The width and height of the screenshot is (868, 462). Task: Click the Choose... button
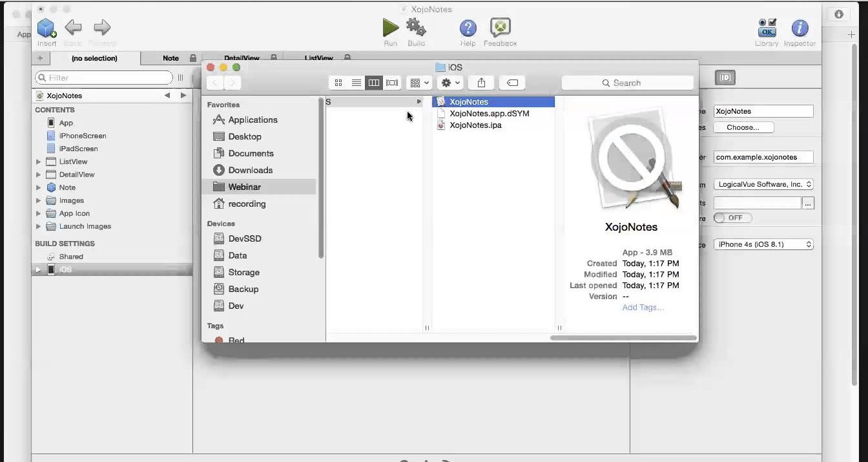(x=742, y=127)
